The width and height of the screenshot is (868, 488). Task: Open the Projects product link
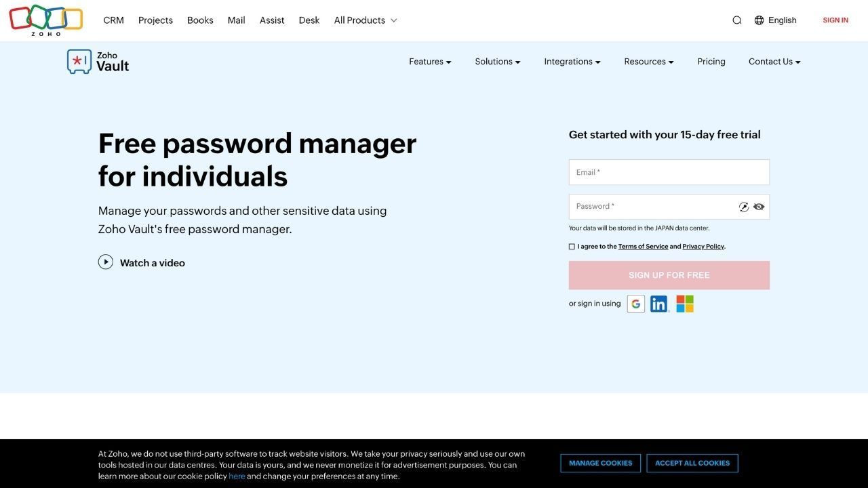pyautogui.click(x=155, y=20)
